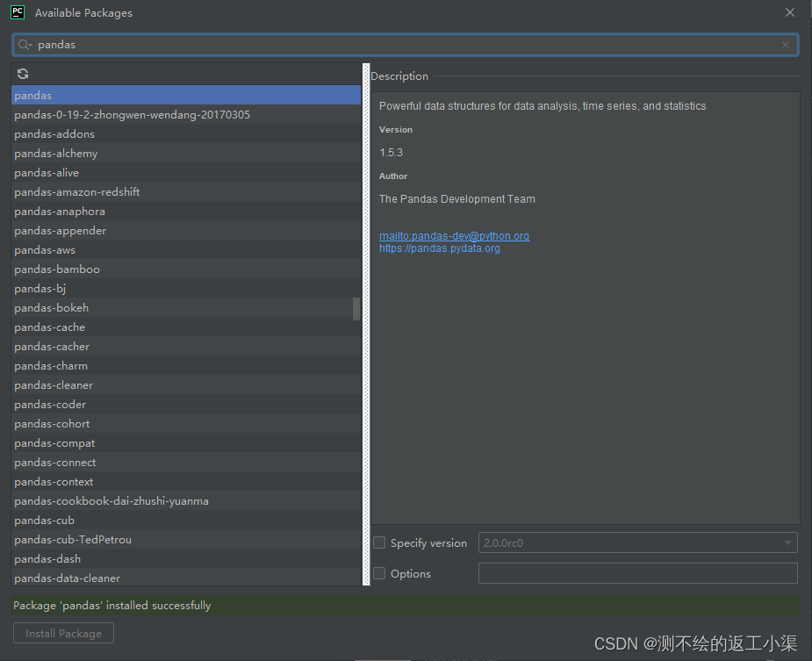Click the Powerful data structures description text
Image resolution: width=812 pixels, height=661 pixels.
pos(543,106)
